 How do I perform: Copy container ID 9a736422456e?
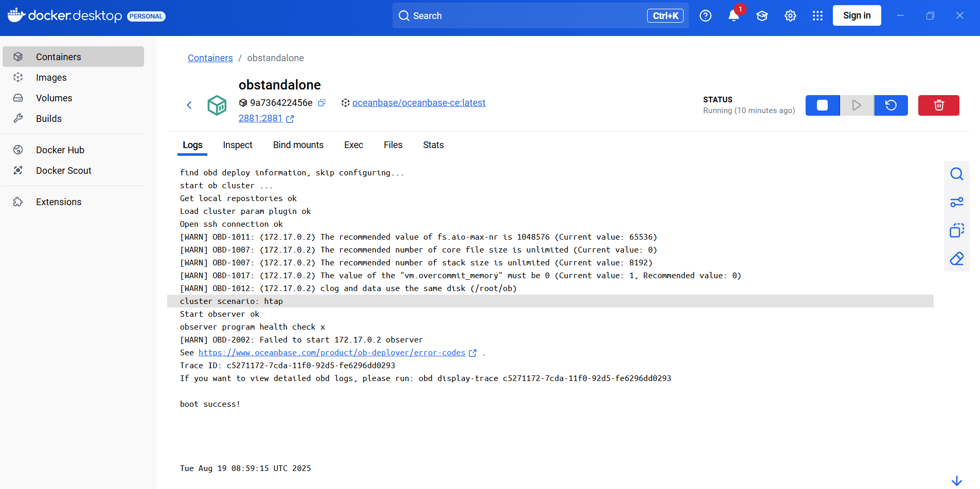click(322, 103)
